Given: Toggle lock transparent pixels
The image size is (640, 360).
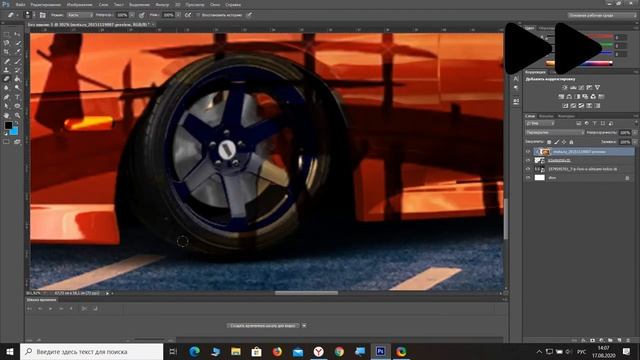Looking at the screenshot, I should [549, 142].
